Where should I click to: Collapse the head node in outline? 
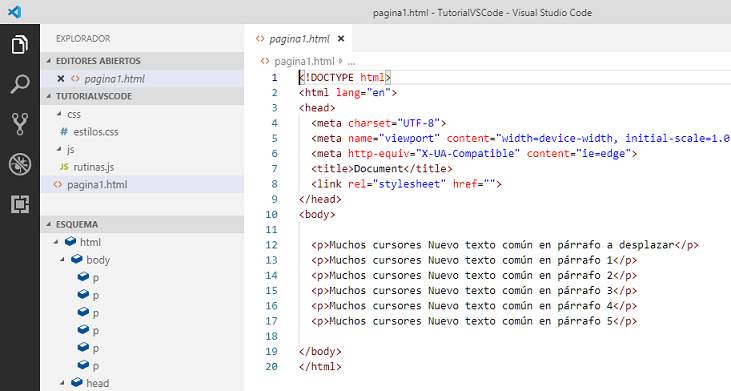pyautogui.click(x=62, y=383)
